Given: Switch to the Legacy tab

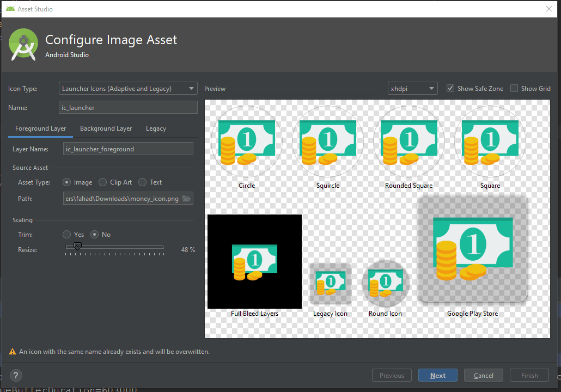Looking at the screenshot, I should (156, 128).
